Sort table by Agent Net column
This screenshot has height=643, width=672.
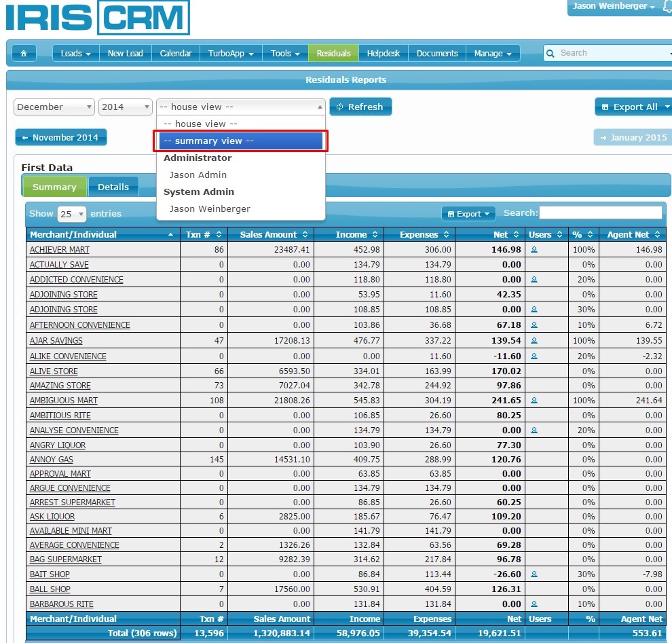[658, 234]
